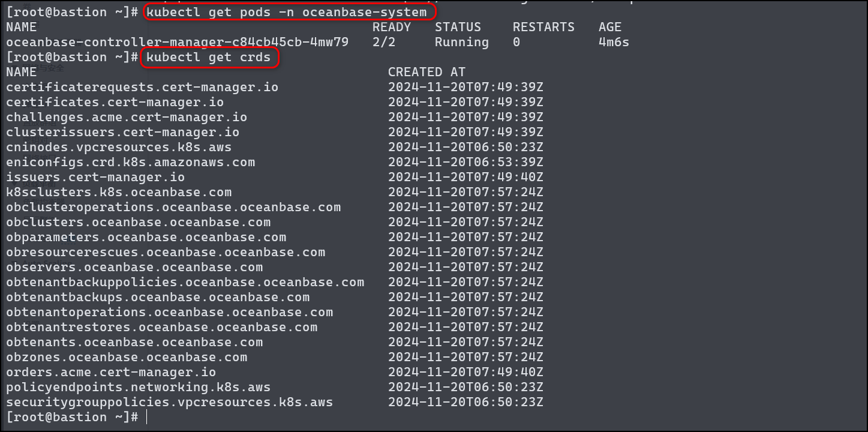
Task: Select obtenants.oceanbase.oceanbase.com row text
Action: pyautogui.click(x=134, y=342)
